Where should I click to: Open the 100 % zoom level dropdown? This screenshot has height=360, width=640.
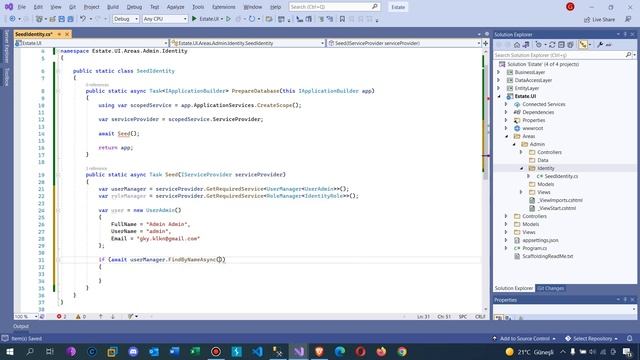[x=26, y=316]
